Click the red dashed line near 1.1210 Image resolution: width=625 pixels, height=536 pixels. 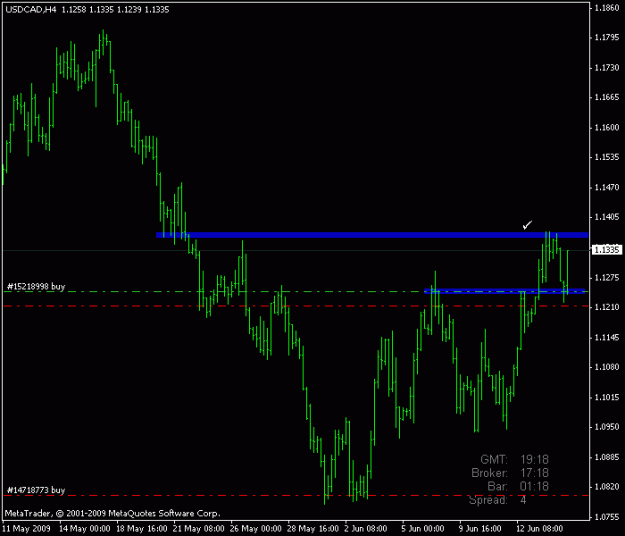(x=296, y=306)
